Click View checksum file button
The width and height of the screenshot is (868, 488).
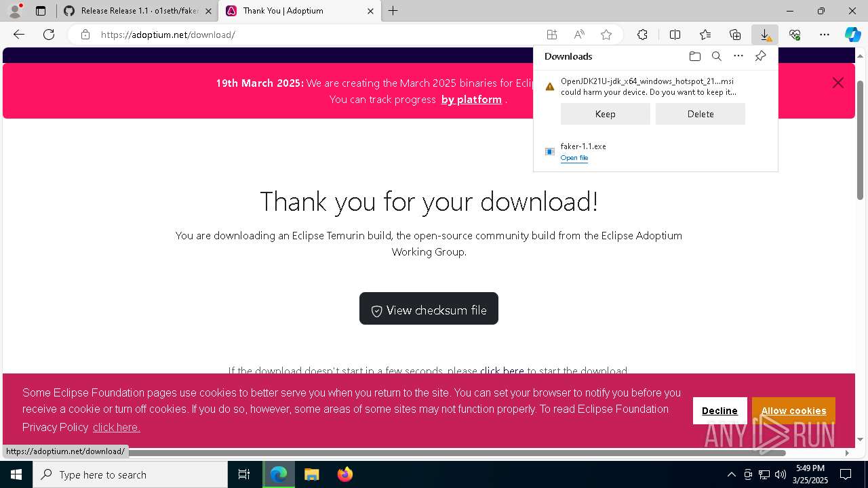tap(429, 308)
